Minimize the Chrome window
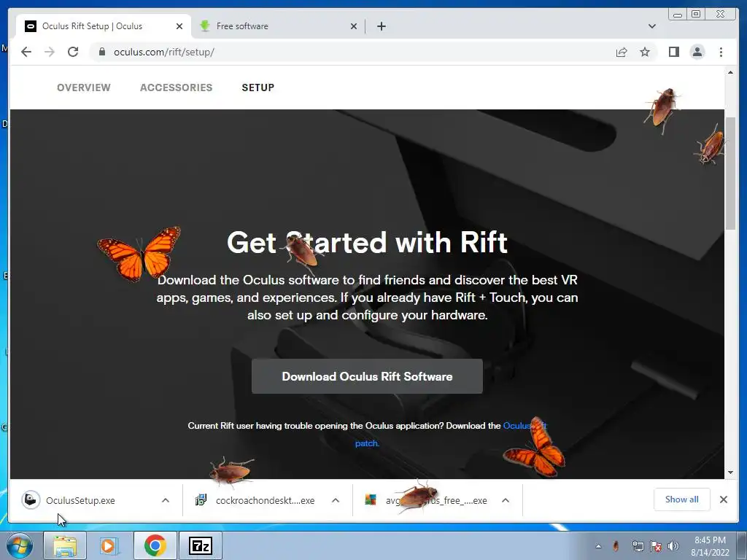747x560 pixels. point(678,15)
